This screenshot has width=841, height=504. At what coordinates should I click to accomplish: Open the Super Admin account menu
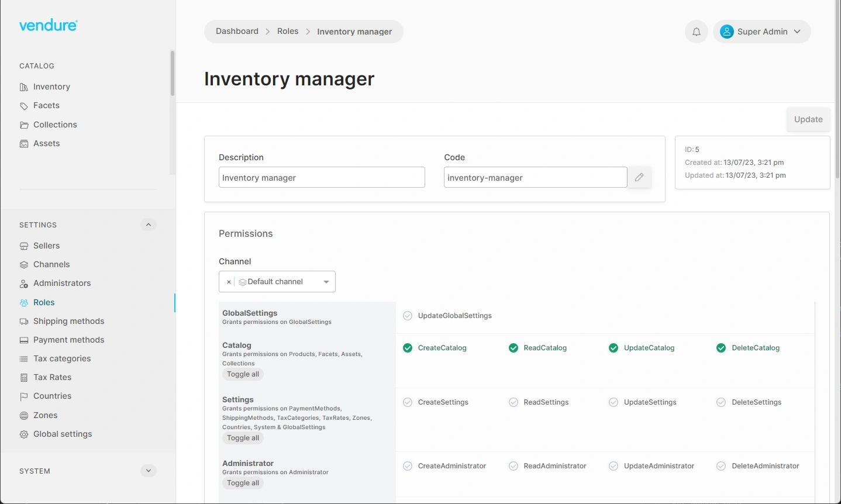click(761, 31)
